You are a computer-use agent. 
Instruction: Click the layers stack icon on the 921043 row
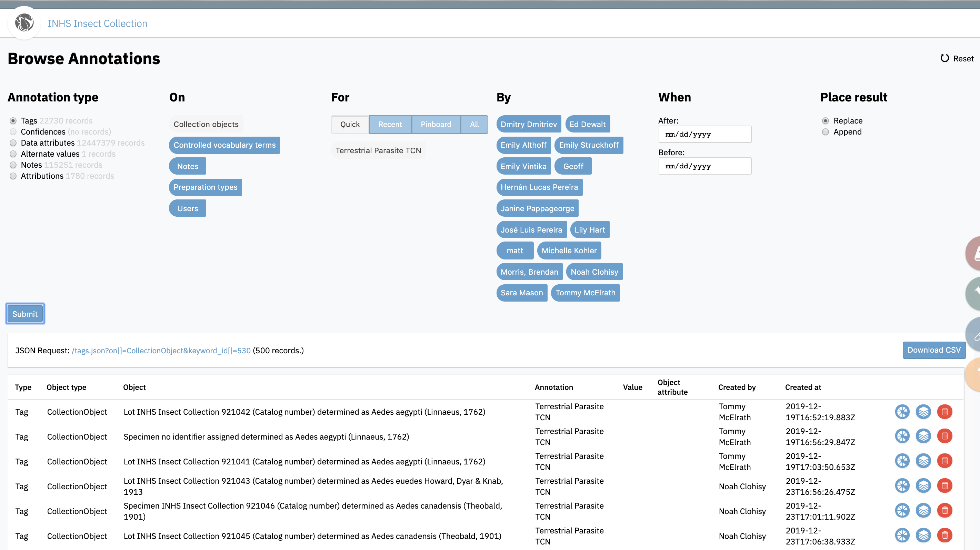pyautogui.click(x=924, y=486)
